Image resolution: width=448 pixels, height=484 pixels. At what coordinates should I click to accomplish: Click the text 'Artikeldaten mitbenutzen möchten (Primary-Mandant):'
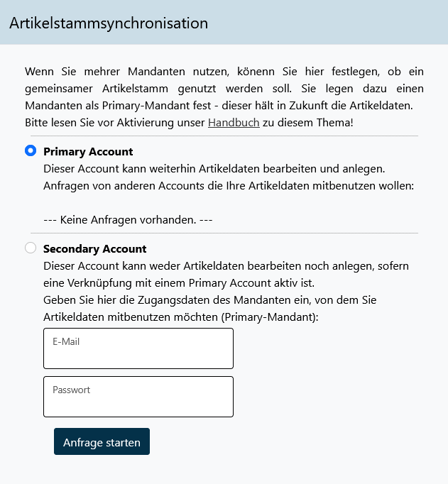[180, 317]
